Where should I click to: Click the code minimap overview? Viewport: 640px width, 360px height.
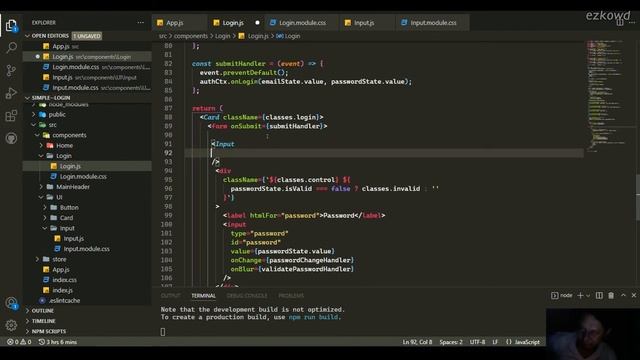(x=607, y=96)
